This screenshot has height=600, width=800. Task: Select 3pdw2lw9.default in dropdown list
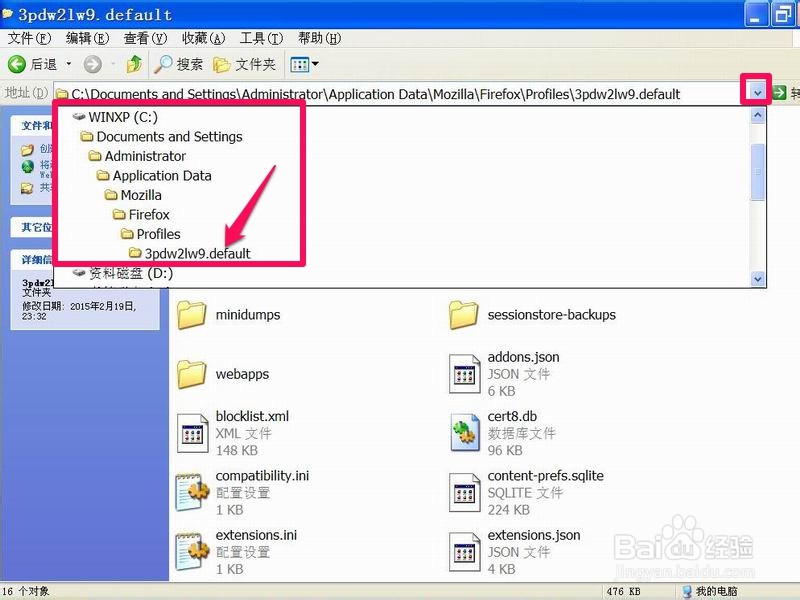190,253
